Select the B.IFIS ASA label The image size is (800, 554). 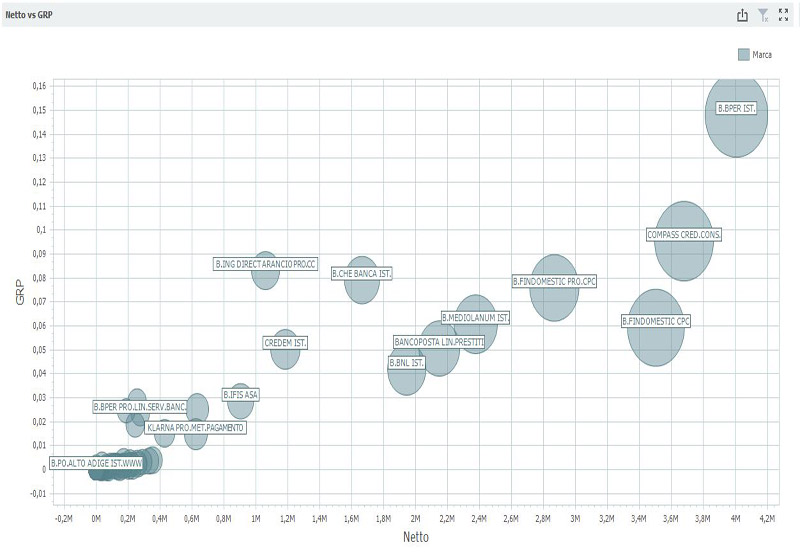[x=241, y=395]
